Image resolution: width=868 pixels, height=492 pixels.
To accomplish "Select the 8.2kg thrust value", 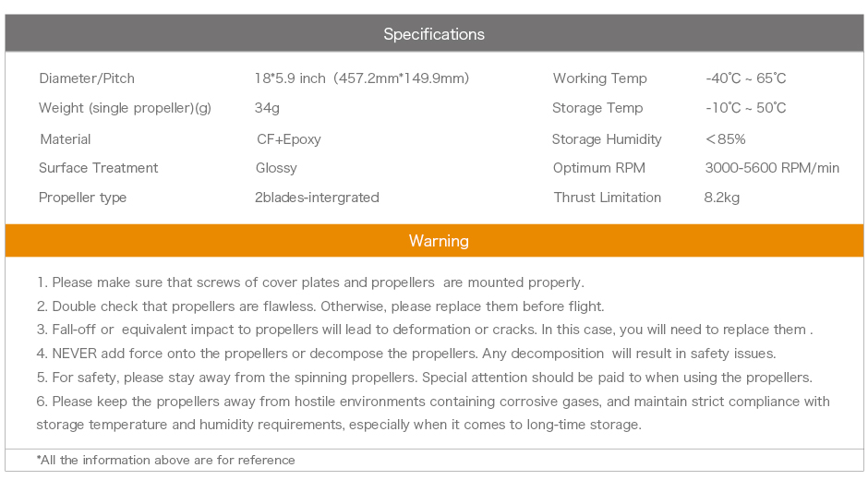I will (x=722, y=198).
